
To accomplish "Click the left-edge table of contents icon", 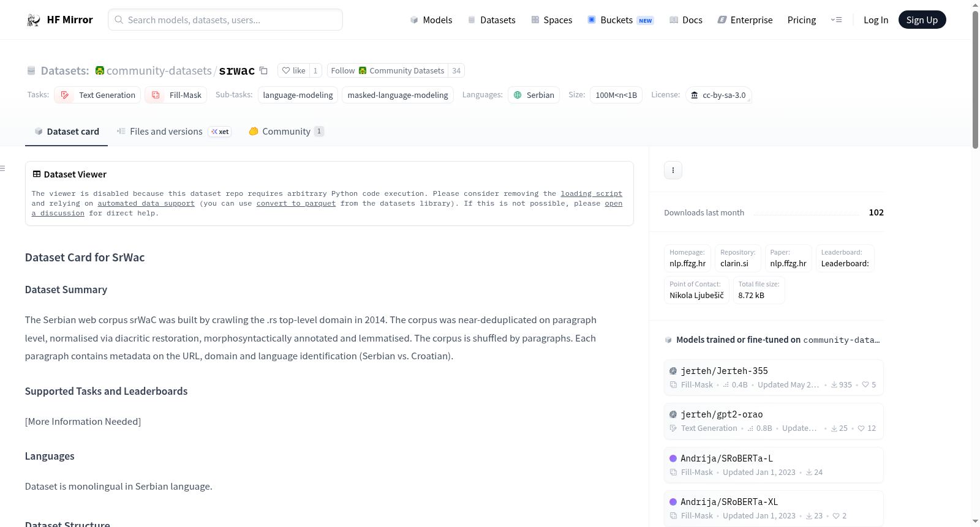I will tap(2, 168).
